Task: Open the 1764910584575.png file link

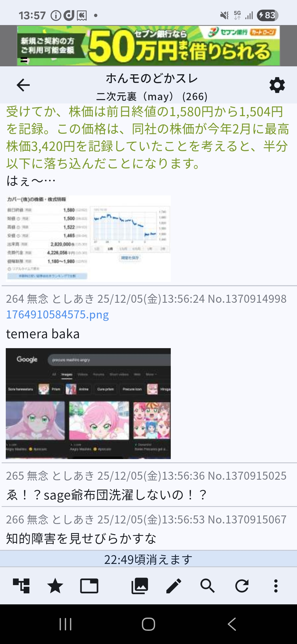Action: click(x=57, y=314)
